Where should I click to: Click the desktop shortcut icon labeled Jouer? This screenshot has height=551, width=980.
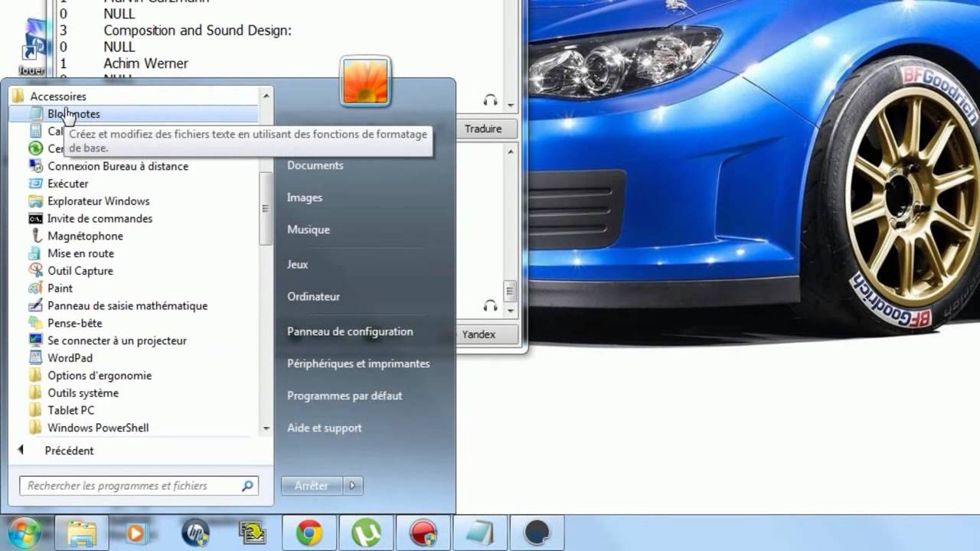[32, 47]
